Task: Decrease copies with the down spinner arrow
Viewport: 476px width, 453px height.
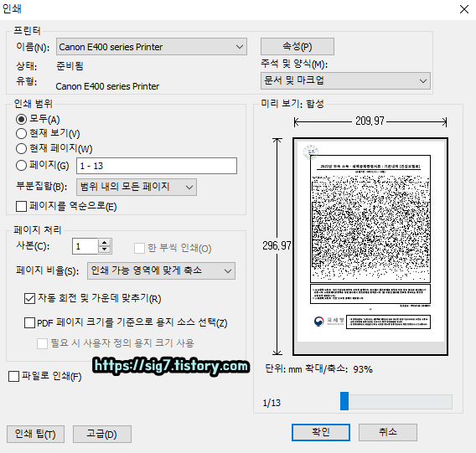Action: point(105,250)
